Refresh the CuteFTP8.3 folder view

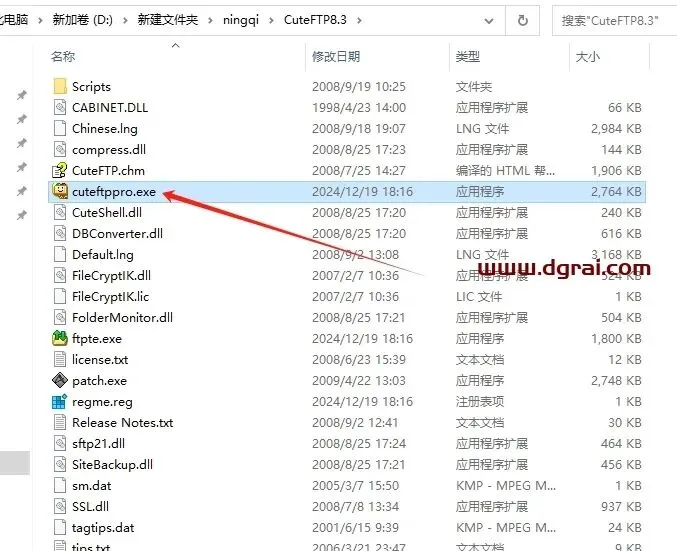522,20
